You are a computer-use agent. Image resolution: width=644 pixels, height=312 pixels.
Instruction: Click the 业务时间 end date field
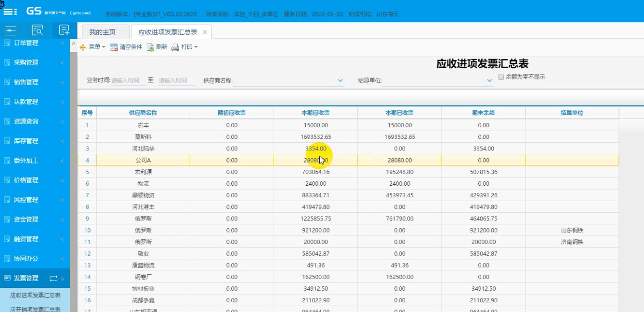click(x=176, y=81)
